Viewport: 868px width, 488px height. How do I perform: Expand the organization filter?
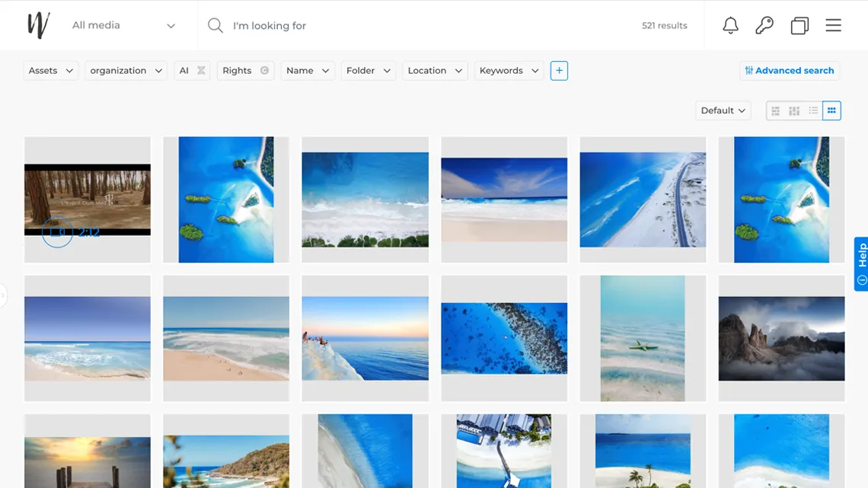point(126,71)
